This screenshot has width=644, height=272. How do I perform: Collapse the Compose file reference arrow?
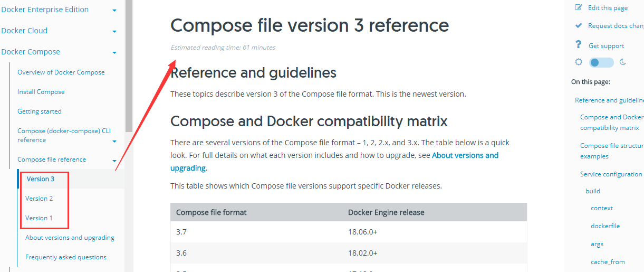114,161
